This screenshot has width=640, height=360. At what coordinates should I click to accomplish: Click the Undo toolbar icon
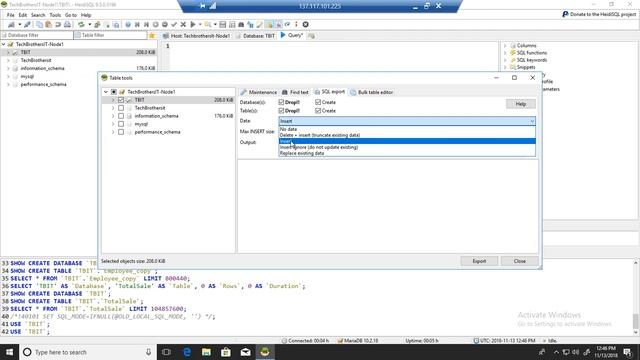point(58,24)
